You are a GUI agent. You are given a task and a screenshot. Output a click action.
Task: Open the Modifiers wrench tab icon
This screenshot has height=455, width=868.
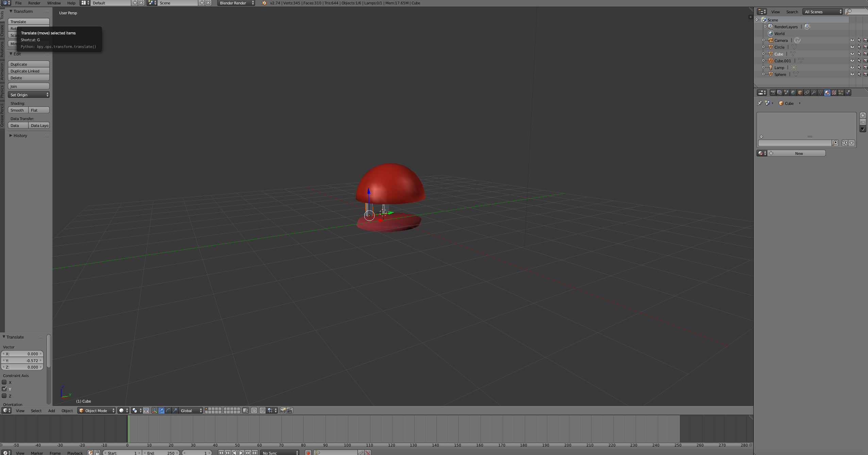coord(814,93)
